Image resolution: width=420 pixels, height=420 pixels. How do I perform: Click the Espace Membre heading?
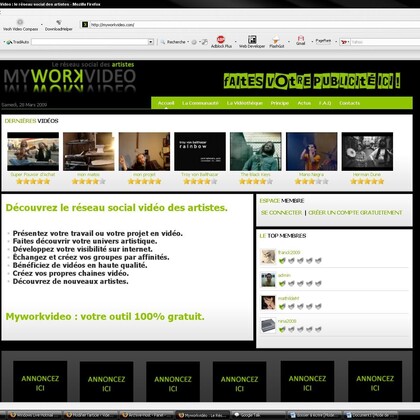[282, 201]
